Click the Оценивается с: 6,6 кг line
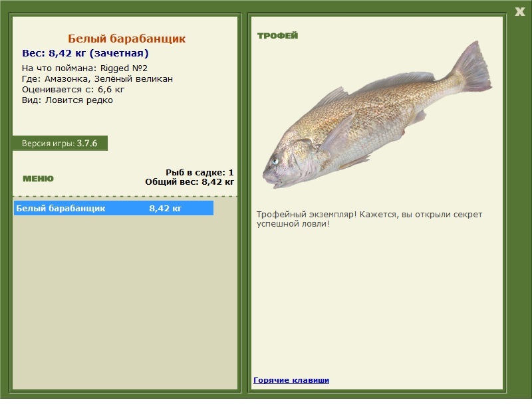The width and height of the screenshot is (532, 408). (x=73, y=90)
